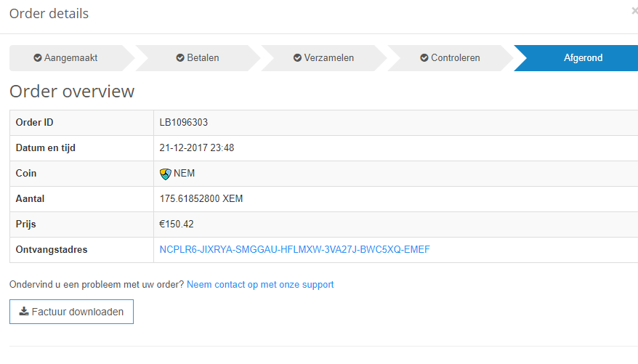638x364 pixels.
Task: Open Neem contact op met onze support
Action: 260,285
